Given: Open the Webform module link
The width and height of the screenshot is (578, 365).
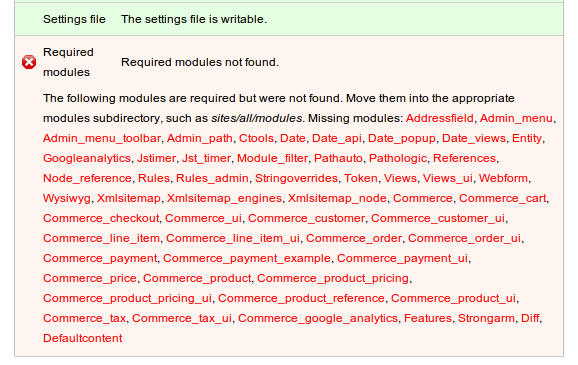Looking at the screenshot, I should [x=503, y=178].
